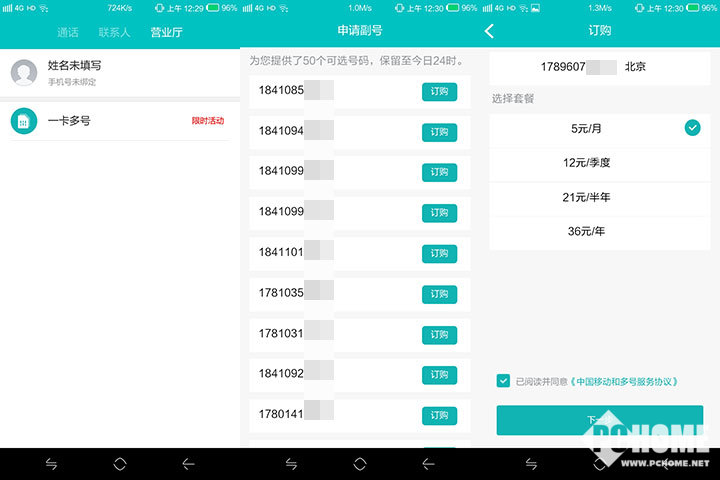This screenshot has width=720, height=480.
Task: Tap the recent-apps icon in the right phone's navigation bar
Action: [531, 464]
